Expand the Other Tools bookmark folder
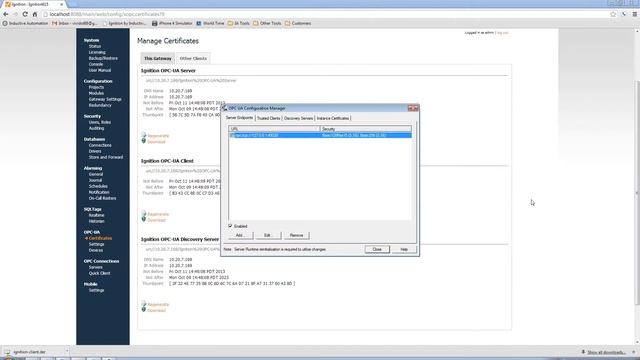 click(x=267, y=24)
